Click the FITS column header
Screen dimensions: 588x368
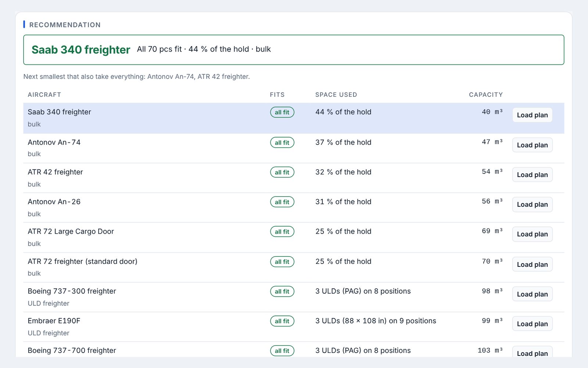(277, 95)
